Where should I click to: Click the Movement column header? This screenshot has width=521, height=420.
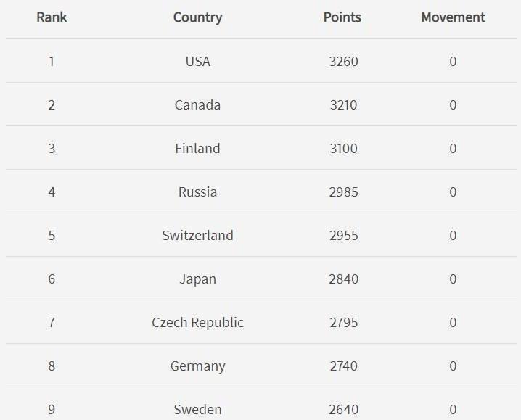point(453,17)
